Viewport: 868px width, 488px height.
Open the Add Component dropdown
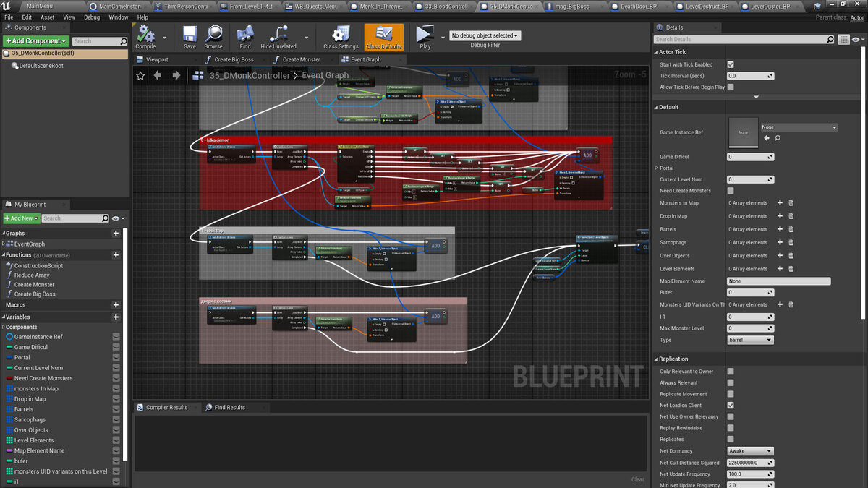tap(35, 41)
